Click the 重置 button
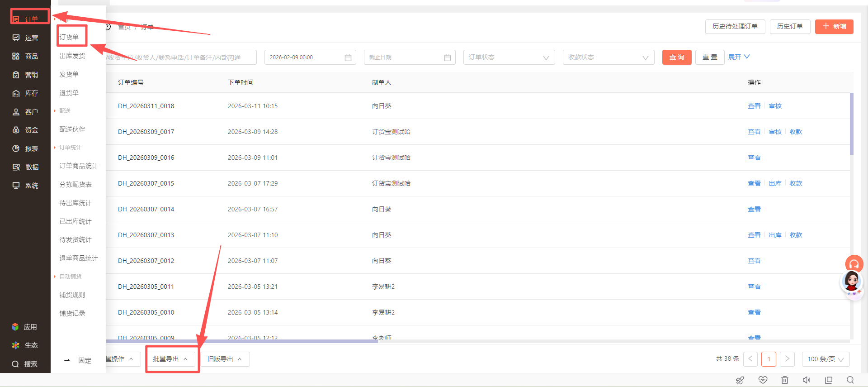This screenshot has width=868, height=387. click(710, 57)
